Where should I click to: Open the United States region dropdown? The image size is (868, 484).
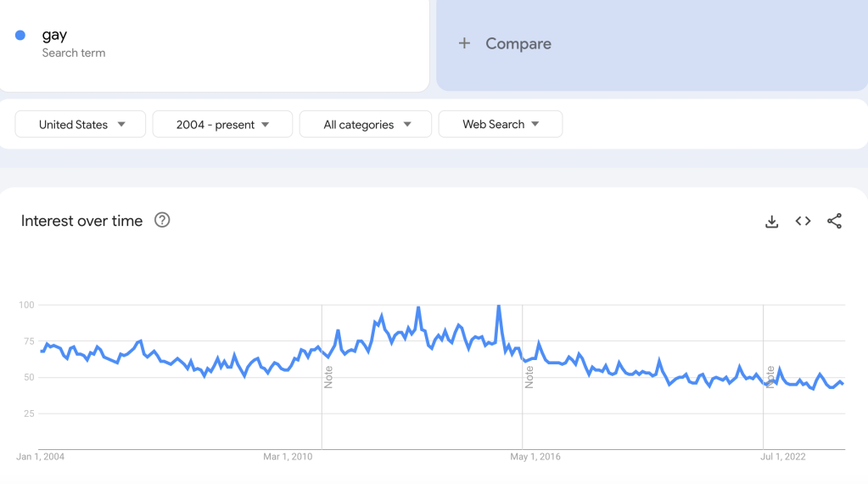coord(81,125)
